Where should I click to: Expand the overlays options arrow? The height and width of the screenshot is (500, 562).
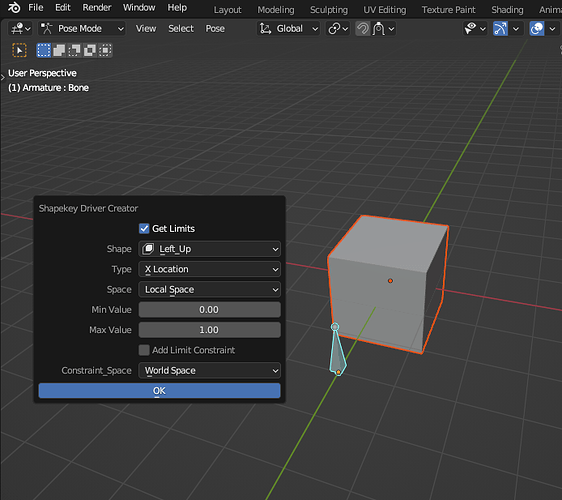[552, 29]
